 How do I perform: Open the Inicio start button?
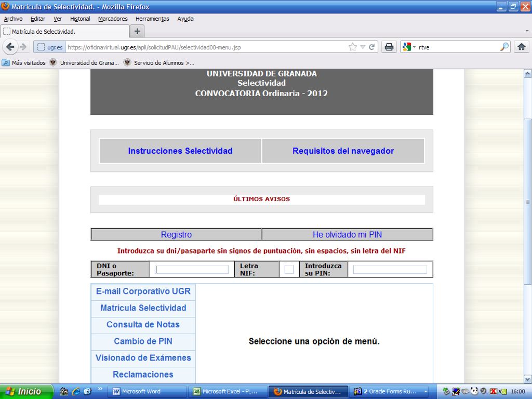27,391
